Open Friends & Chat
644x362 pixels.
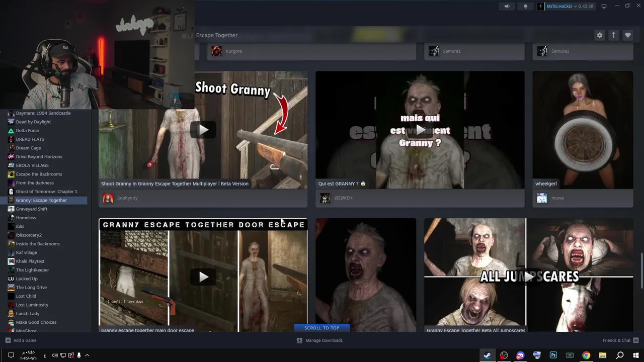(x=620, y=340)
